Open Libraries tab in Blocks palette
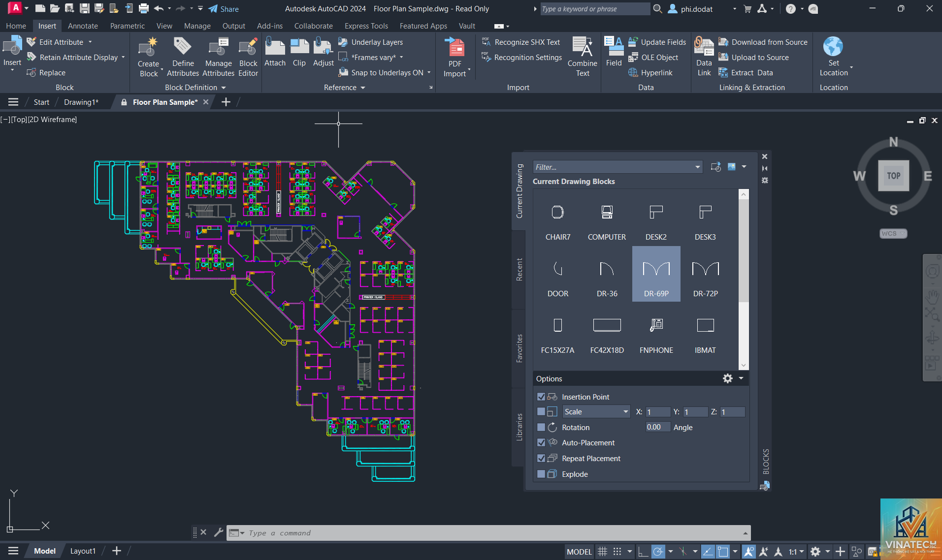The image size is (942, 560). point(519,427)
